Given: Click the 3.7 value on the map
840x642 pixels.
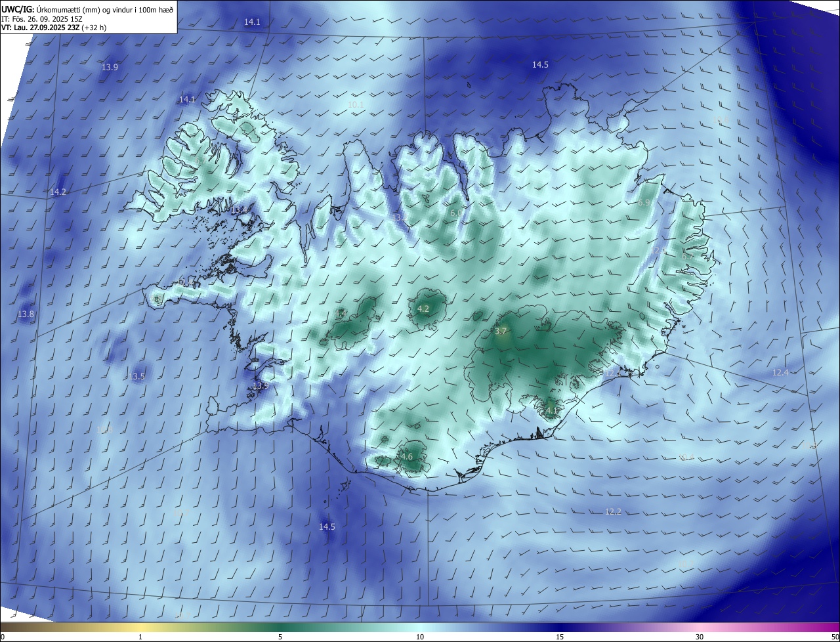Looking at the screenshot, I should (501, 331).
